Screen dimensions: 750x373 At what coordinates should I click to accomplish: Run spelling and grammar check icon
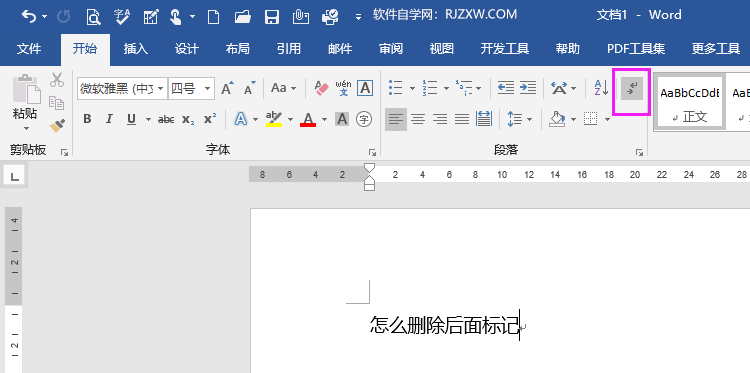(122, 17)
